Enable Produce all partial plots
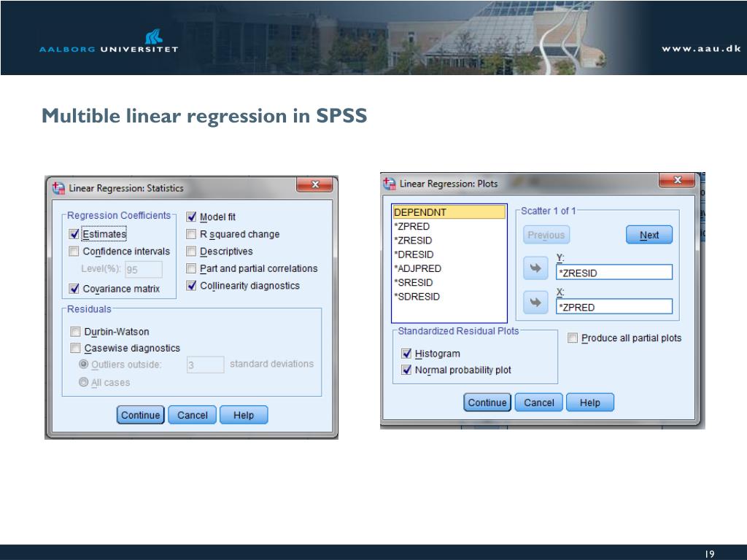The image size is (747, 560). tap(573, 338)
